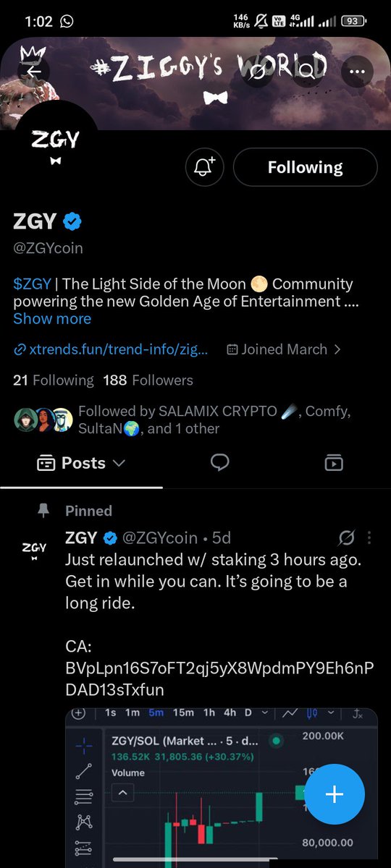Open profile search magnifier icon
Image resolution: width=391 pixels, height=868 pixels.
(x=306, y=71)
